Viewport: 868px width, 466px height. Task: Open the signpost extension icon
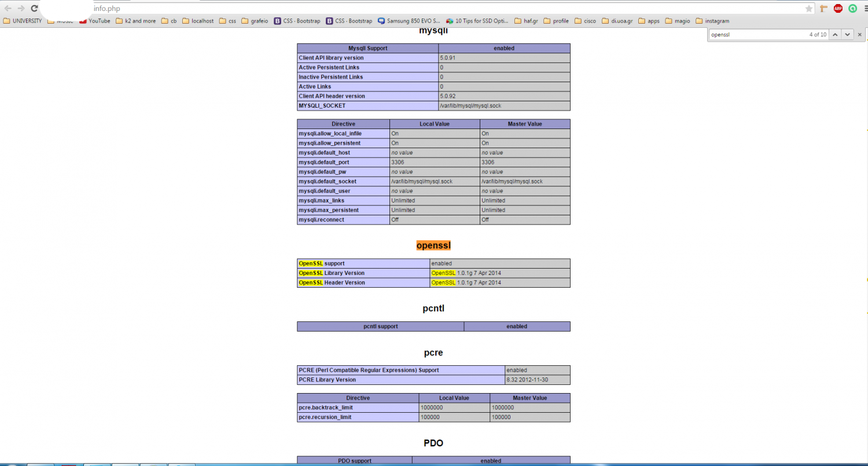[823, 9]
